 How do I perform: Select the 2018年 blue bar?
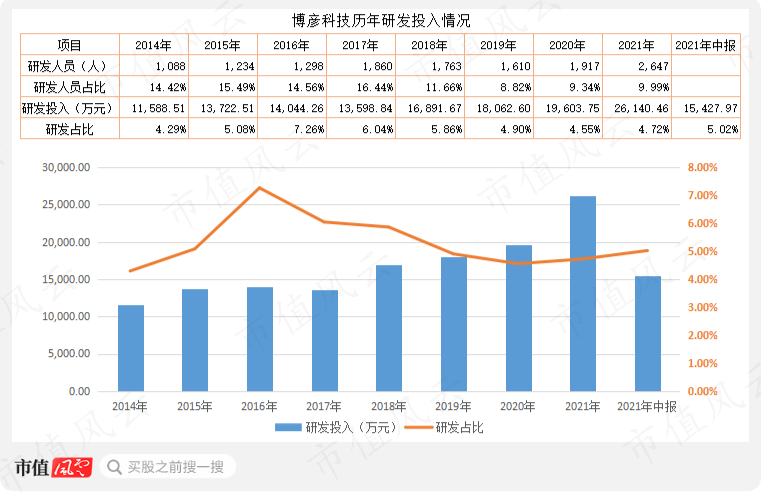389,328
